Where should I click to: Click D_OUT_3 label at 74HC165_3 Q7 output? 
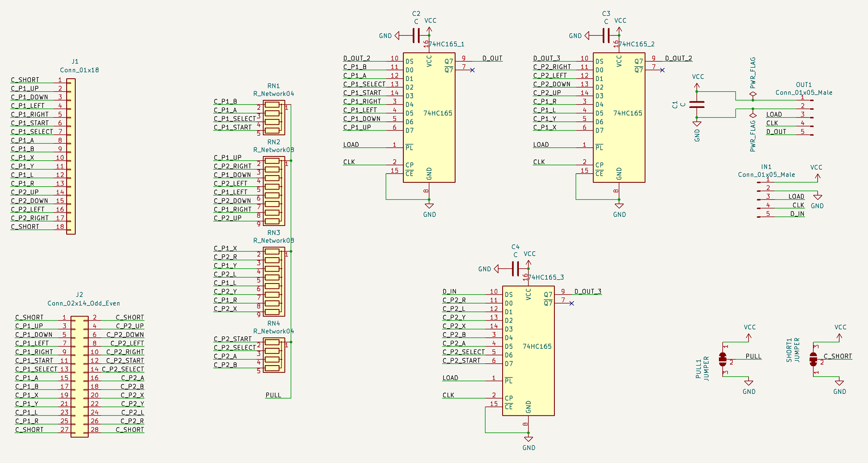point(588,292)
